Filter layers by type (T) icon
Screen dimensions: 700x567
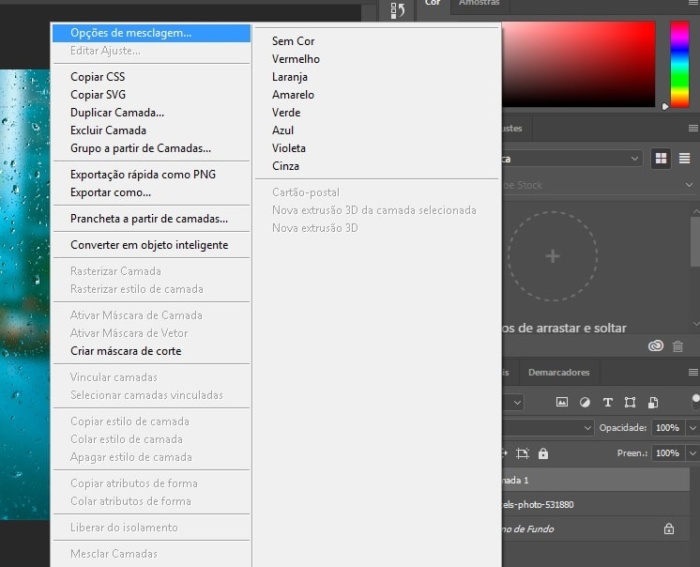pyautogui.click(x=607, y=402)
